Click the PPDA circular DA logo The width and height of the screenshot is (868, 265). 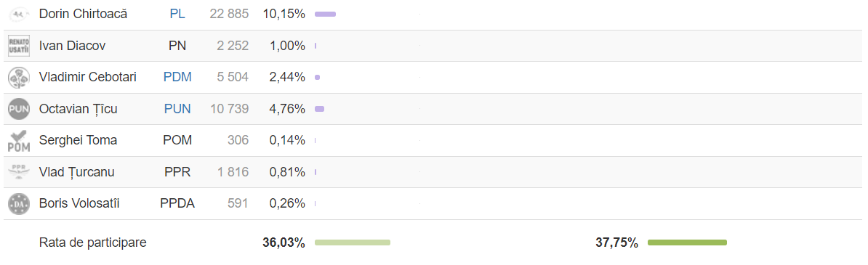19,204
